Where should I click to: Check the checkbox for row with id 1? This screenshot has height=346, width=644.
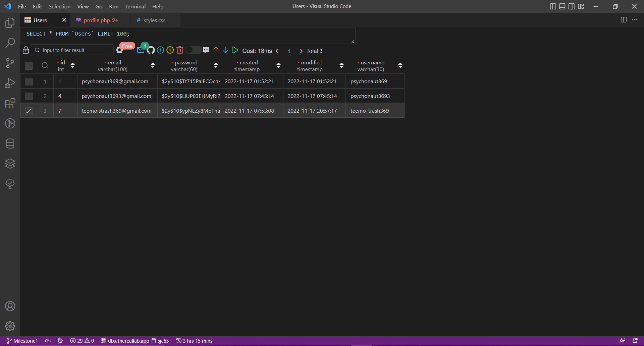click(x=29, y=81)
